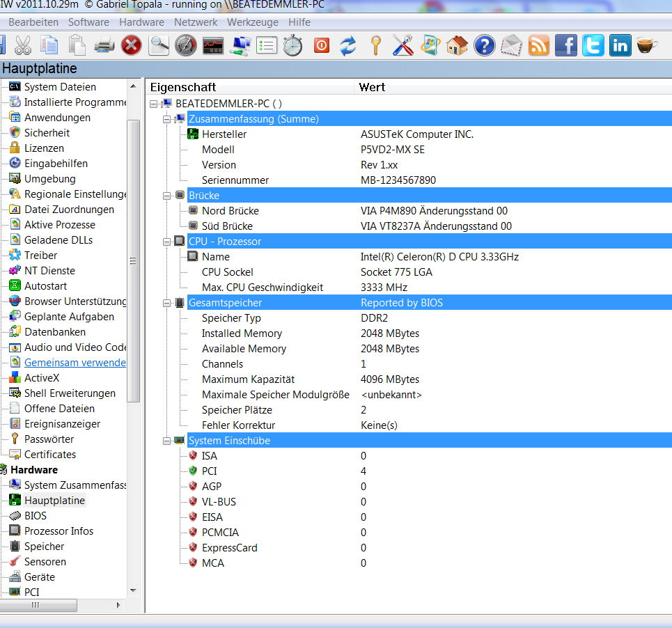The width and height of the screenshot is (672, 628).
Task: Open the Hardware menu
Action: [141, 22]
